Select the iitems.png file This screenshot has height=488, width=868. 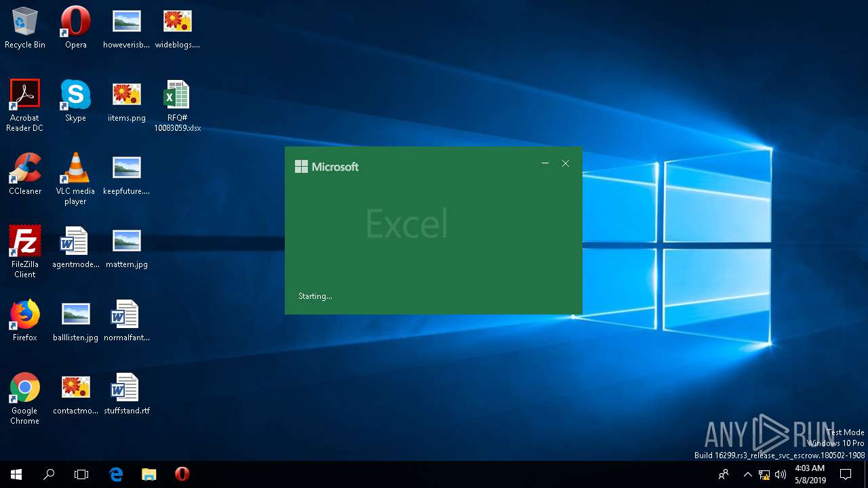126,101
